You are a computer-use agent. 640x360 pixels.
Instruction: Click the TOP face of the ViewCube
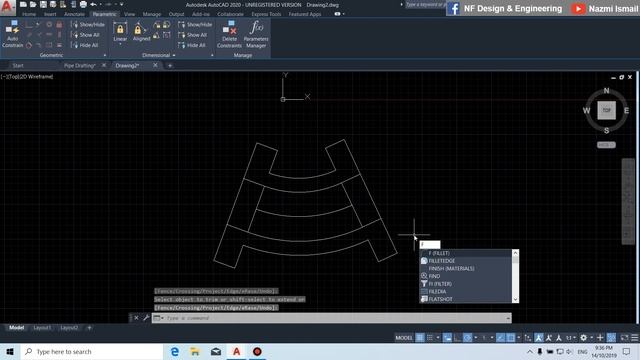607,110
